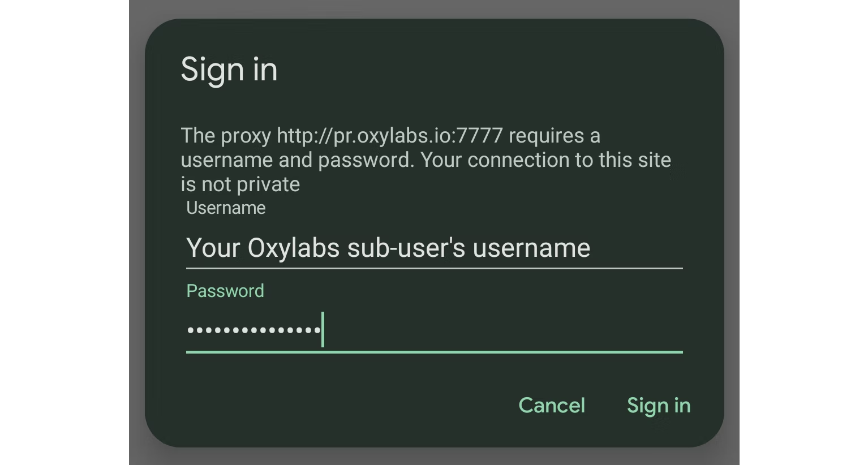Click the Password field label

[x=225, y=290]
